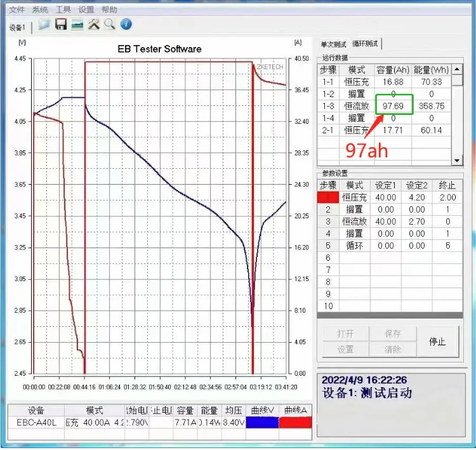This screenshot has width=476, height=450.
Task: Click the blue info icon
Action: pyautogui.click(x=126, y=25)
